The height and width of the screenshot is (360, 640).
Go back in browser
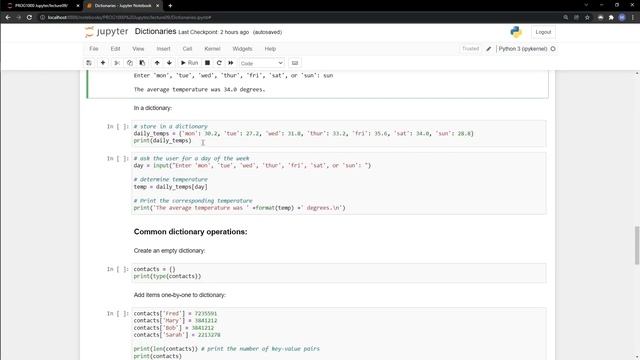[8, 18]
